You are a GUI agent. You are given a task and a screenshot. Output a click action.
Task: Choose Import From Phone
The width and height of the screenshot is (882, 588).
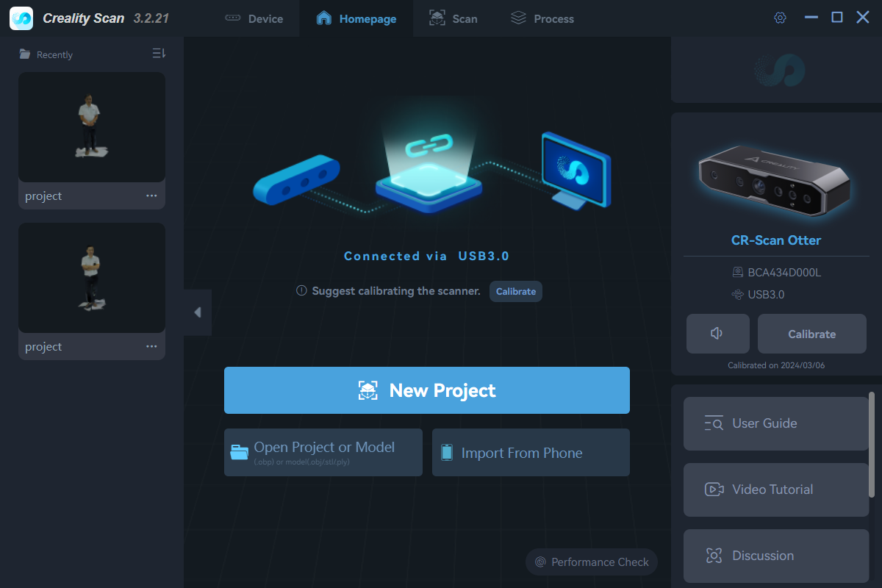pyautogui.click(x=531, y=452)
